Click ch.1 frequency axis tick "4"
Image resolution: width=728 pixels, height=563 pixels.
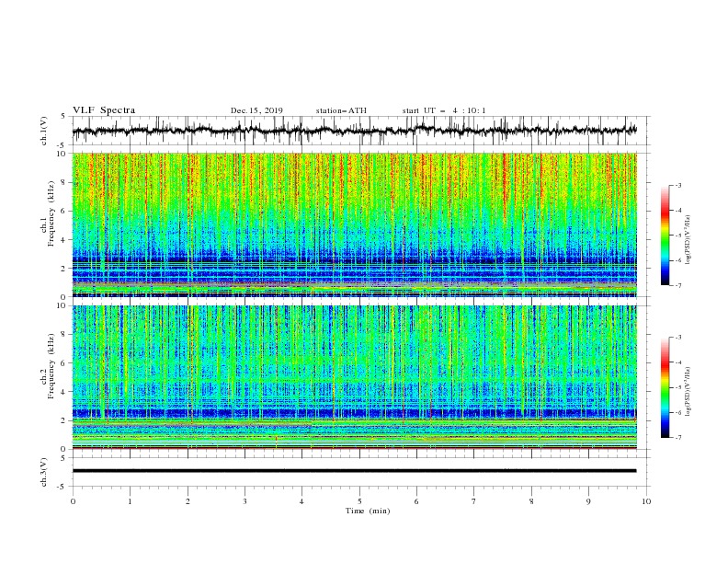pyautogui.click(x=64, y=240)
